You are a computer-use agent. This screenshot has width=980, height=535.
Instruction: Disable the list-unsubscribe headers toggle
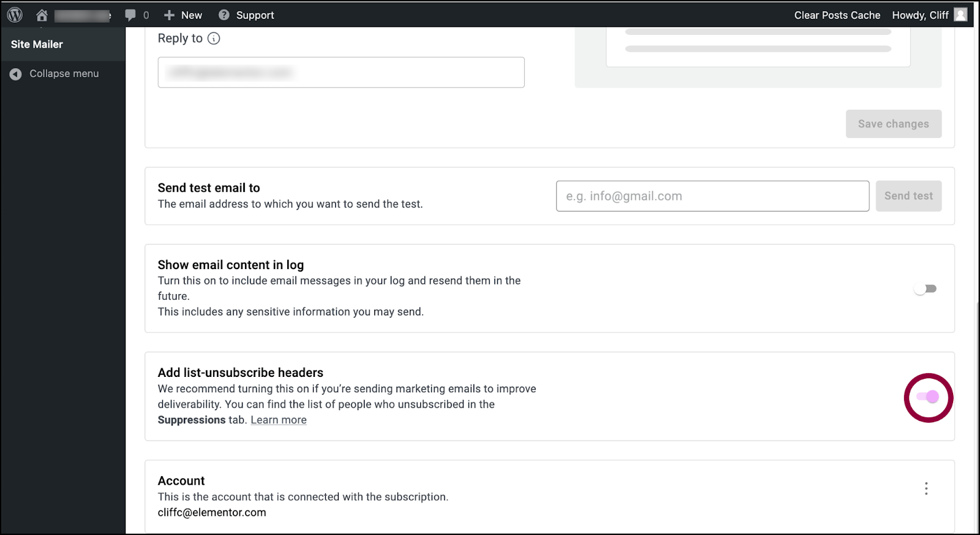(928, 397)
